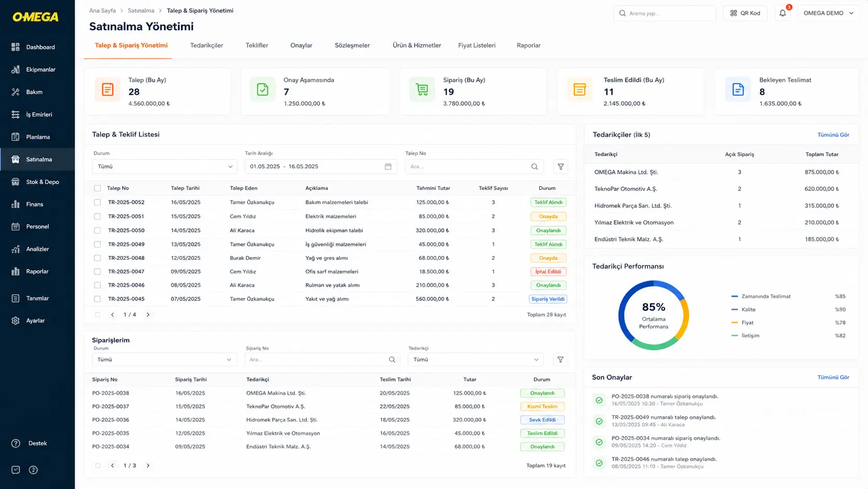Switch to the Tedarikçiler tab
The height and width of the screenshot is (489, 868).
pos(207,46)
